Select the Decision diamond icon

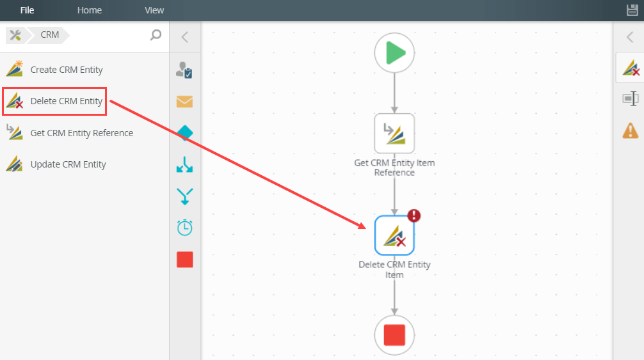pos(185,133)
